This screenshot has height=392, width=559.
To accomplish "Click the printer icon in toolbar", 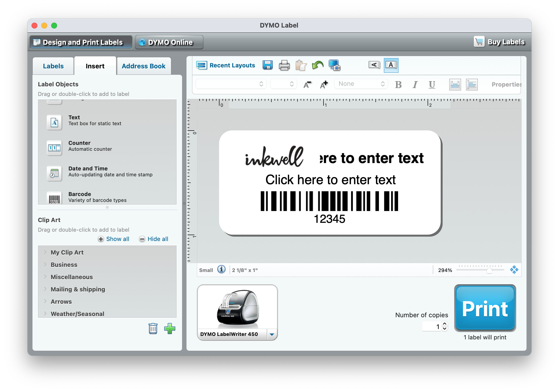I will pos(284,65).
